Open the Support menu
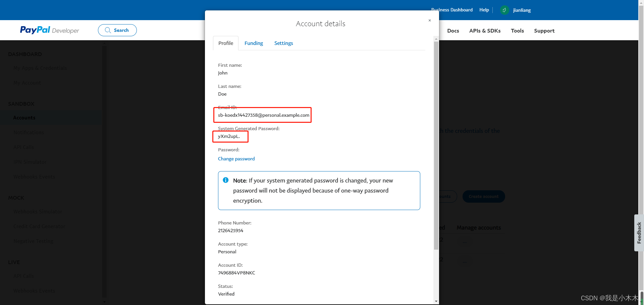 pyautogui.click(x=544, y=31)
